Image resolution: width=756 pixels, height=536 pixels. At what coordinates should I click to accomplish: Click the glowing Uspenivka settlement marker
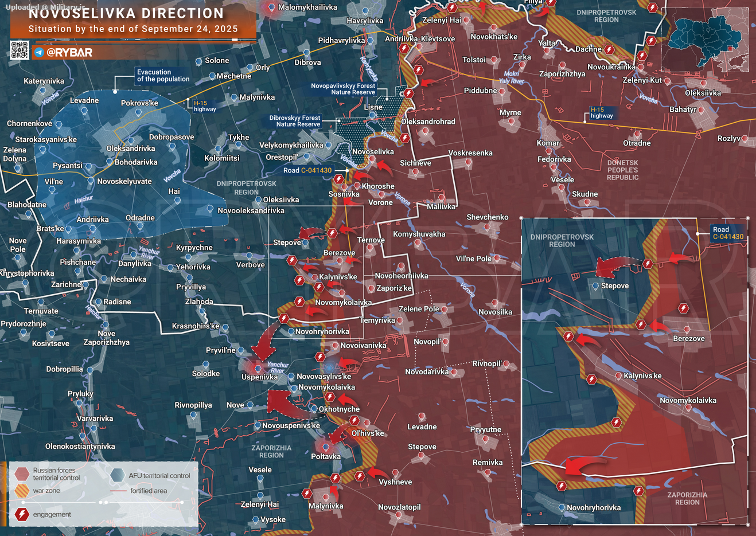[x=258, y=369]
